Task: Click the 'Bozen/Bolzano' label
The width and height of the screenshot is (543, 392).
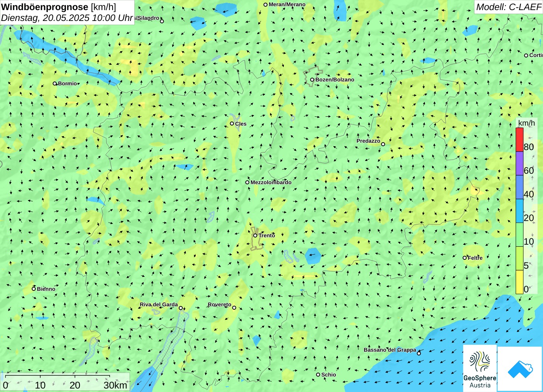Action: (x=335, y=79)
